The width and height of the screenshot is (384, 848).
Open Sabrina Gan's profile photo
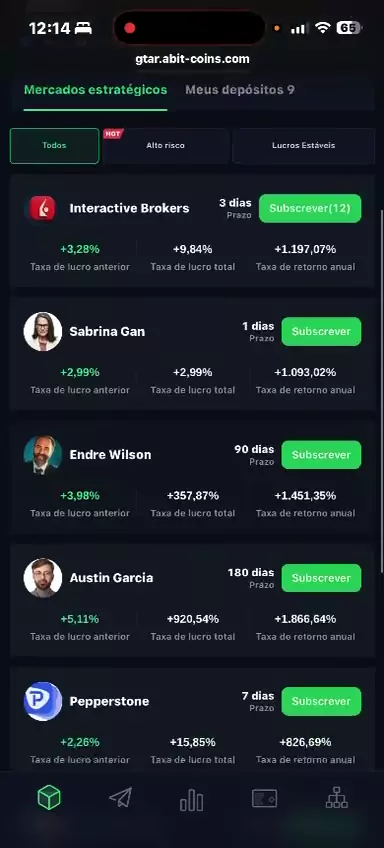click(43, 331)
